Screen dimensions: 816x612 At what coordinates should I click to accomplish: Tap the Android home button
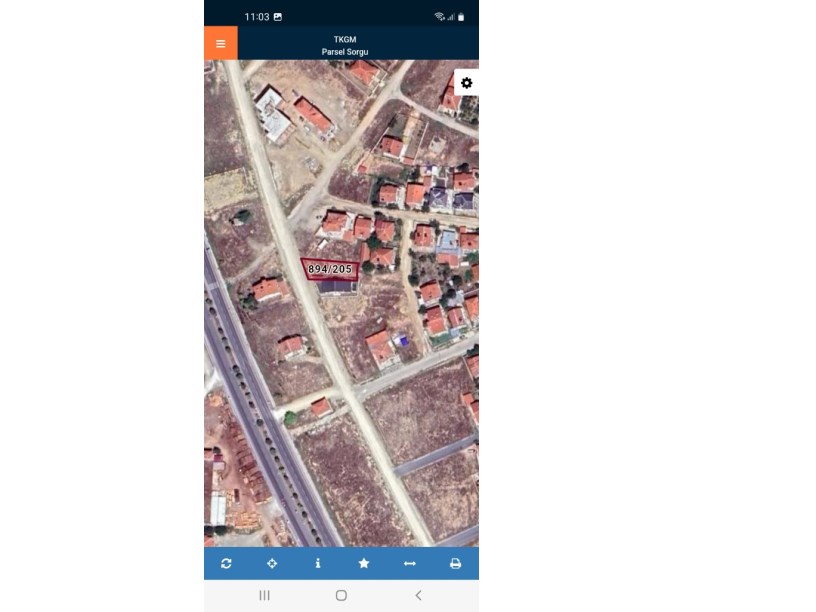(x=341, y=595)
